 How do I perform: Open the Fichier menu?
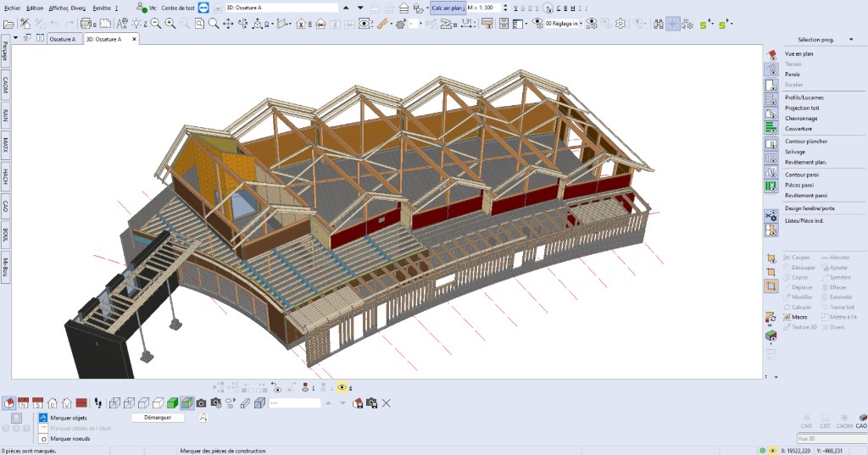(12, 8)
